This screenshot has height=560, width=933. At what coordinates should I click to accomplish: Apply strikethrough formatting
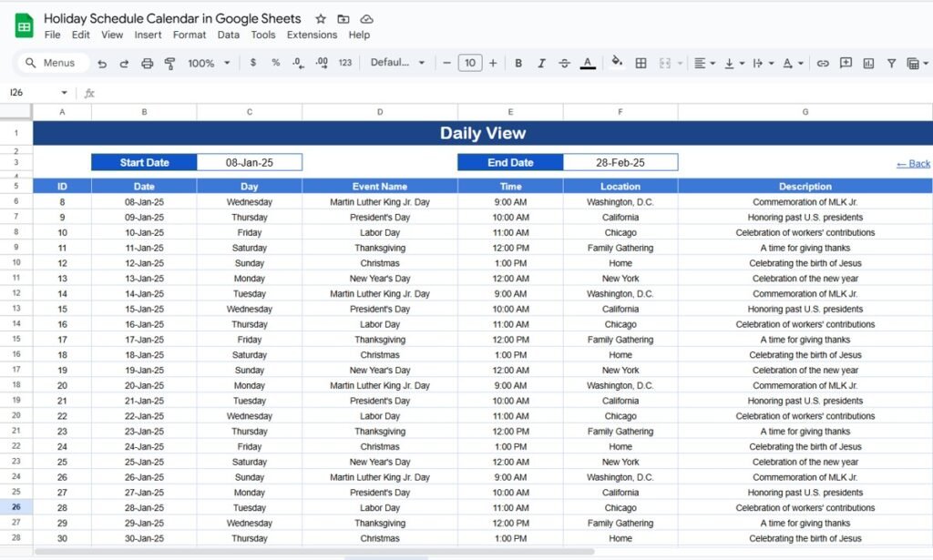(563, 63)
